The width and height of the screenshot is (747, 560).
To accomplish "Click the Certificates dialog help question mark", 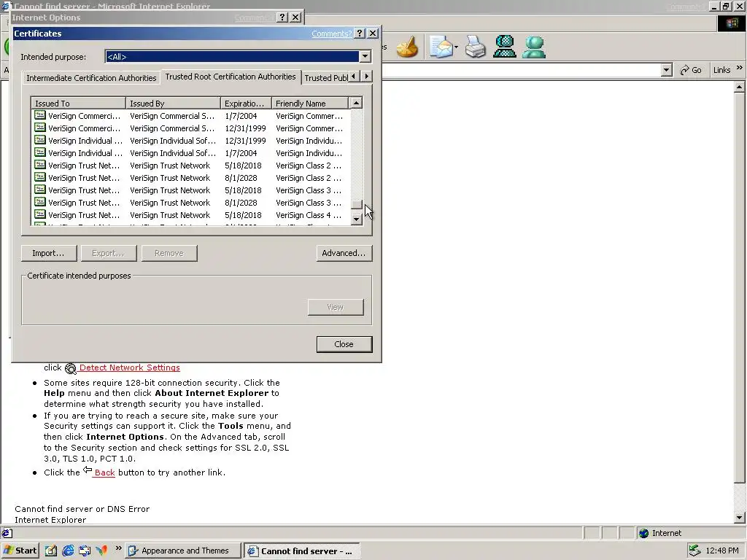I will click(x=360, y=34).
